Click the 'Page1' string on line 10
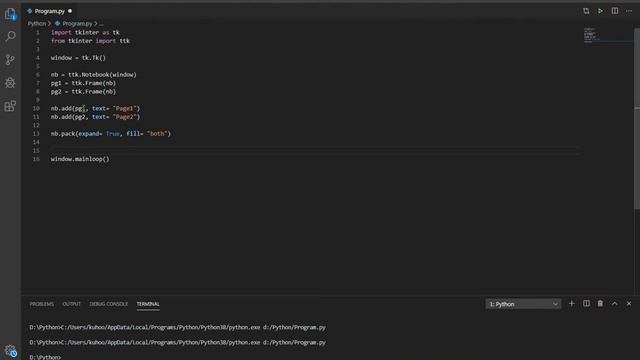 point(125,108)
